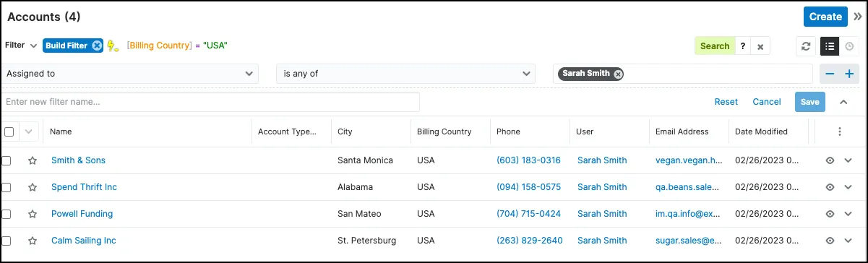Sort by Phone column header
This screenshot has width=868, height=263.
tap(508, 131)
